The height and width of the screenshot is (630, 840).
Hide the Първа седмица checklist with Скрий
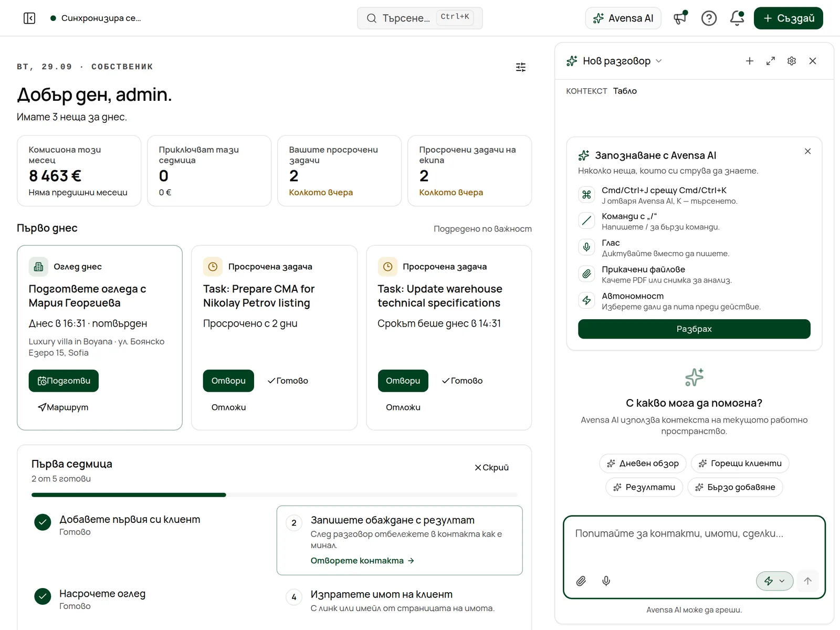[x=492, y=467]
